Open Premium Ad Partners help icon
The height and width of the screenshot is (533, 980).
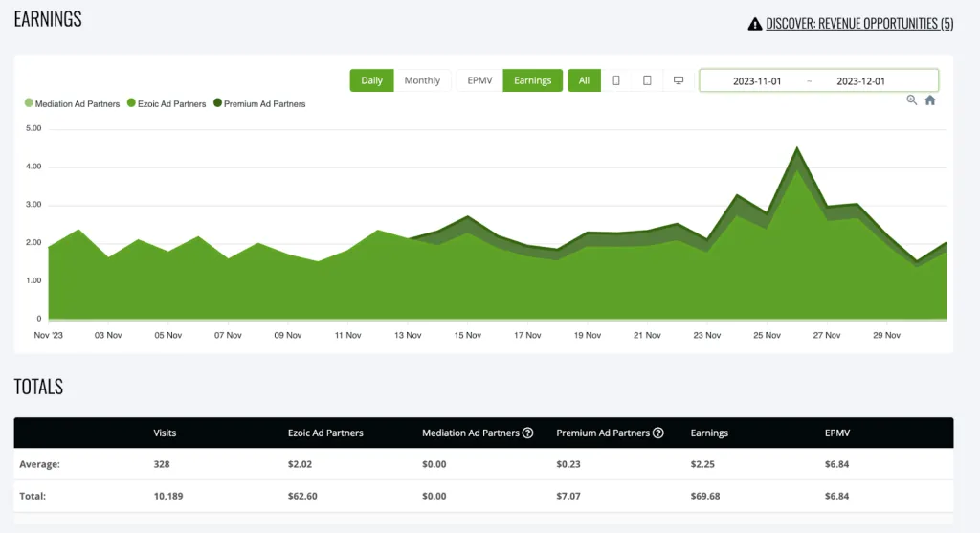pyautogui.click(x=658, y=433)
